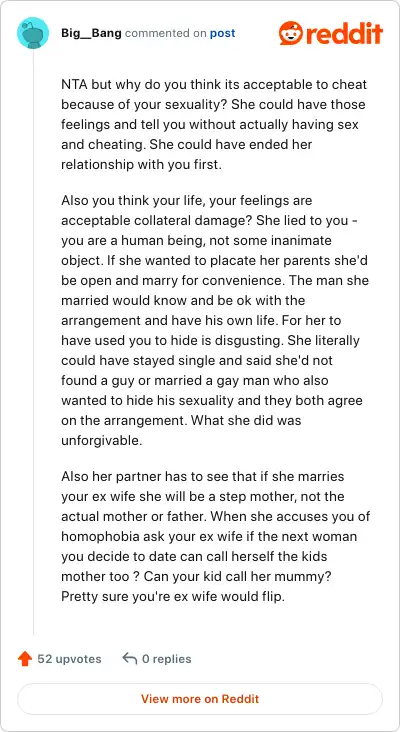400x732 pixels.
Task: Click the orange upvote arrow icon
Action: pos(25,659)
